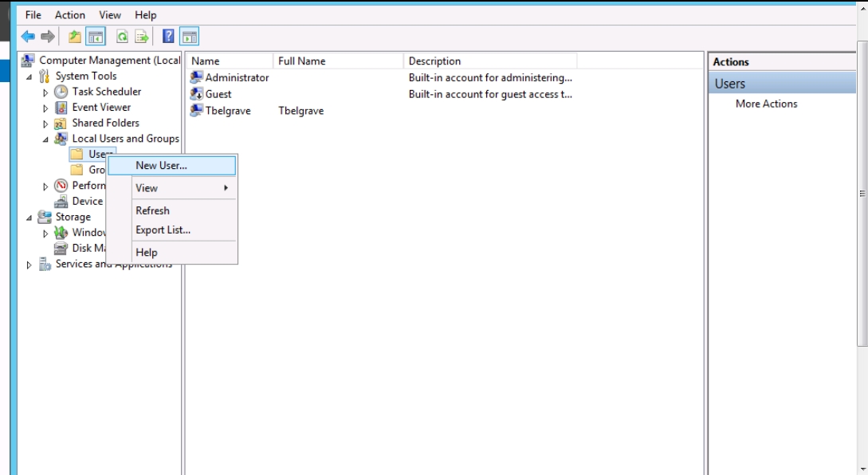Screen dimensions: 868x475
Task: Click the Users header in Actions pane
Action: [782, 84]
